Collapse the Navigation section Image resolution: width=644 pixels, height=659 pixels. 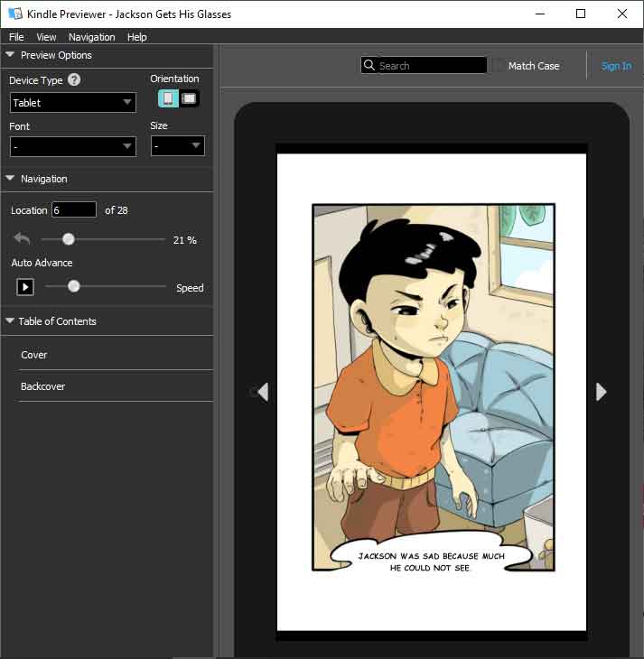pos(10,178)
